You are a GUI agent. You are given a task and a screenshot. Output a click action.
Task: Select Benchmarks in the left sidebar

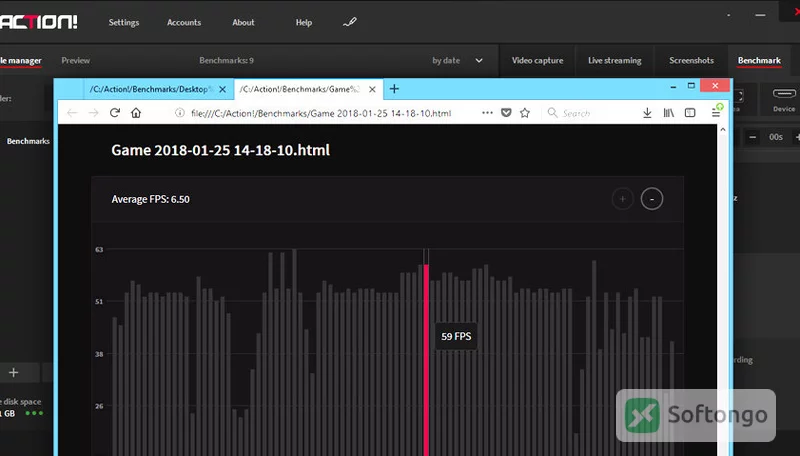click(x=28, y=141)
